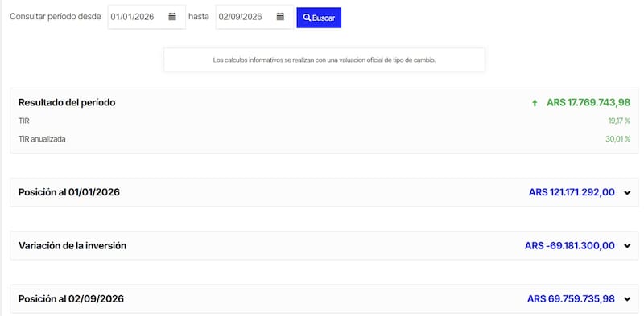The height and width of the screenshot is (316, 644).
Task: Expand Posición al 02/09/2026 chevron
Action: click(x=627, y=299)
